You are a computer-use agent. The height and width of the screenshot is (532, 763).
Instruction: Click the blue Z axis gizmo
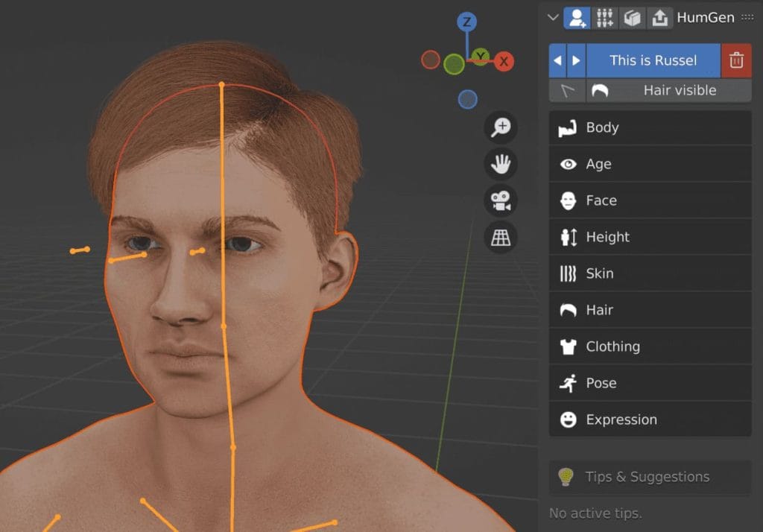tap(467, 22)
